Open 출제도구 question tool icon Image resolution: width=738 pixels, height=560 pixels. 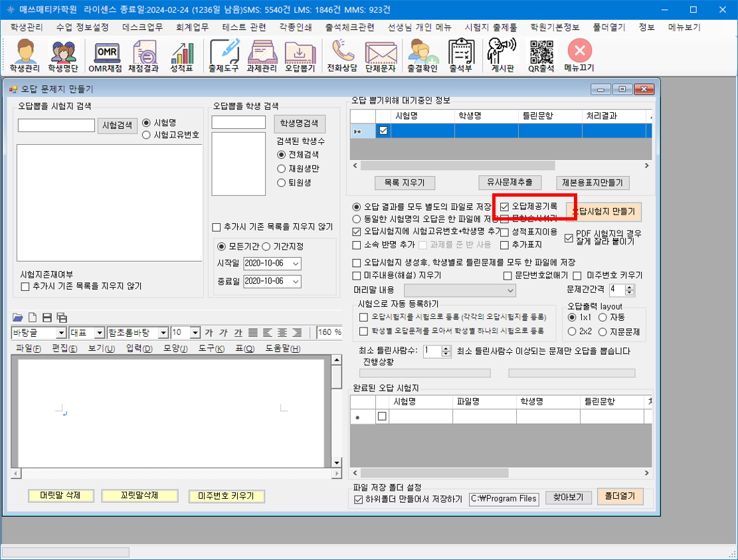pos(224,56)
